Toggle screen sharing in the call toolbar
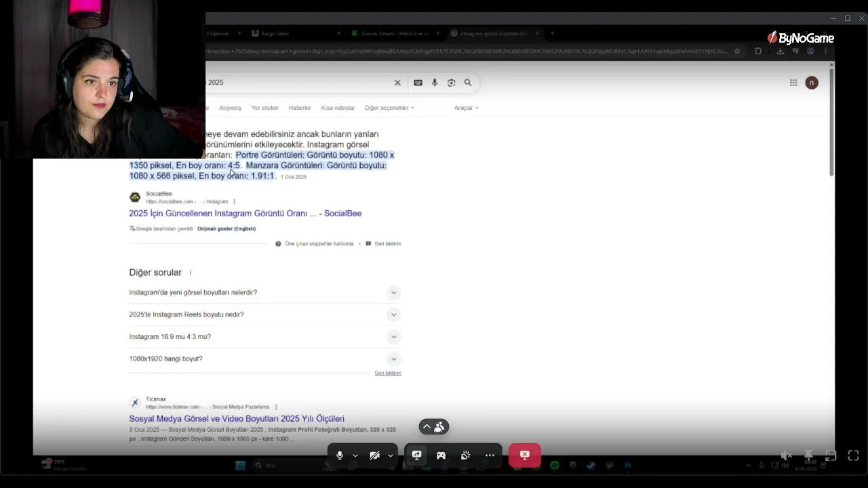This screenshot has width=868, height=488. [417, 455]
